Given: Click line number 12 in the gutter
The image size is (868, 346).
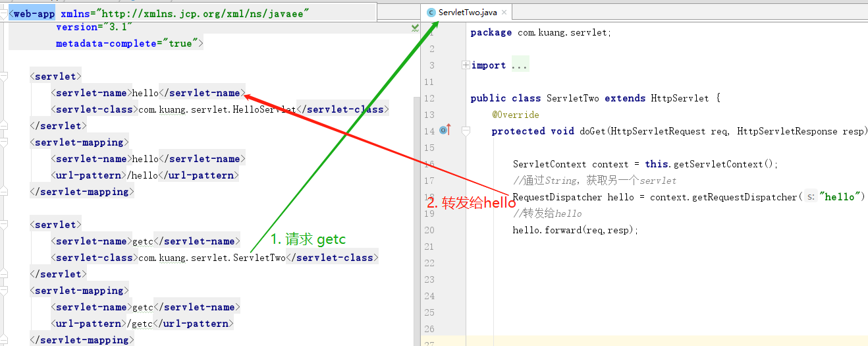Looking at the screenshot, I should 430,98.
